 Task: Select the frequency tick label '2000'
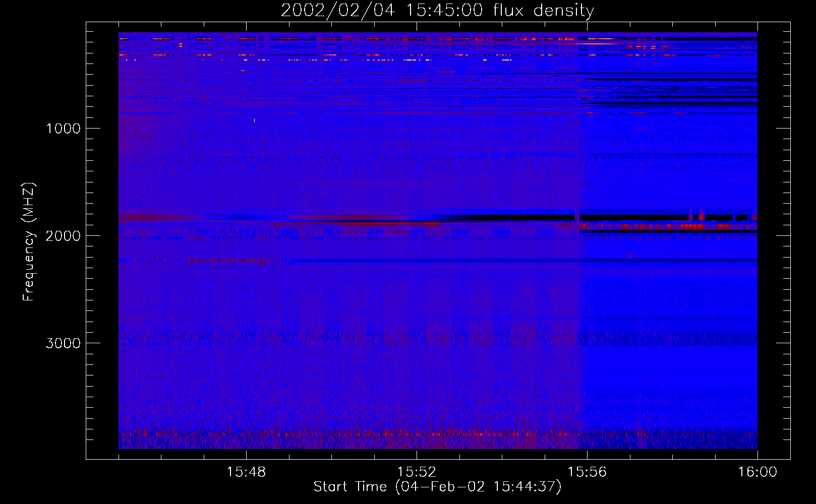point(63,236)
